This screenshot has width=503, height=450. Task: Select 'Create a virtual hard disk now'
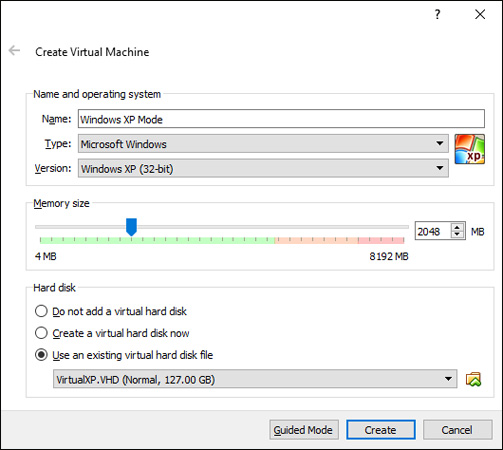41,333
